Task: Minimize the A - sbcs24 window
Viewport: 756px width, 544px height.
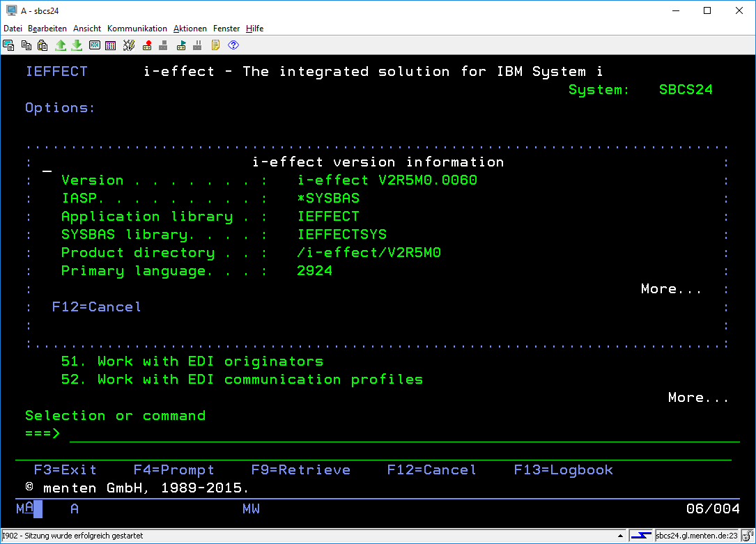Action: pyautogui.click(x=676, y=10)
